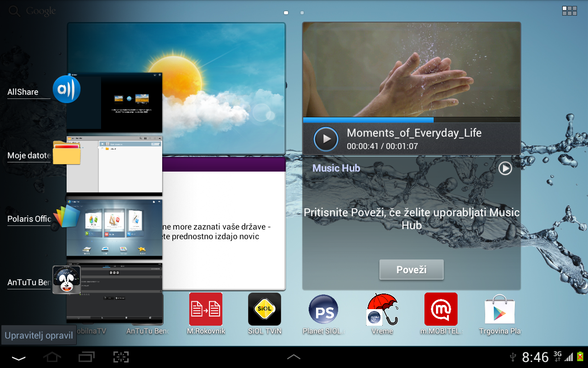Open the video widget hands thumbnail
The height and width of the screenshot is (368, 588).
coord(411,70)
